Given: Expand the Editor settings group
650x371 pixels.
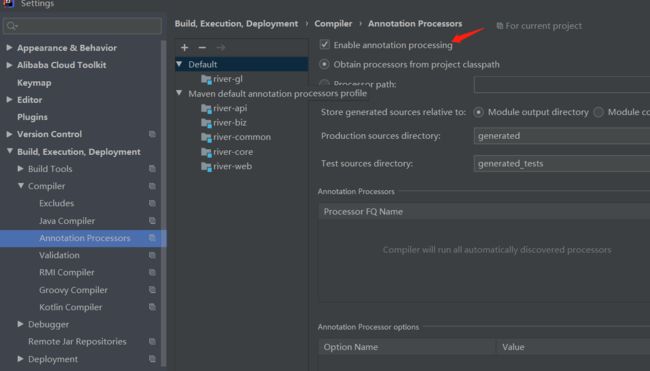Looking at the screenshot, I should 9,99.
